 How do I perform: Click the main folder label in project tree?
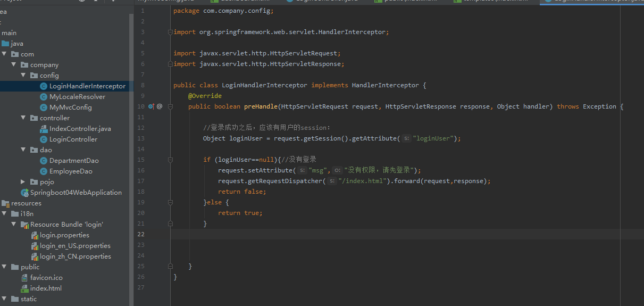tap(9, 33)
